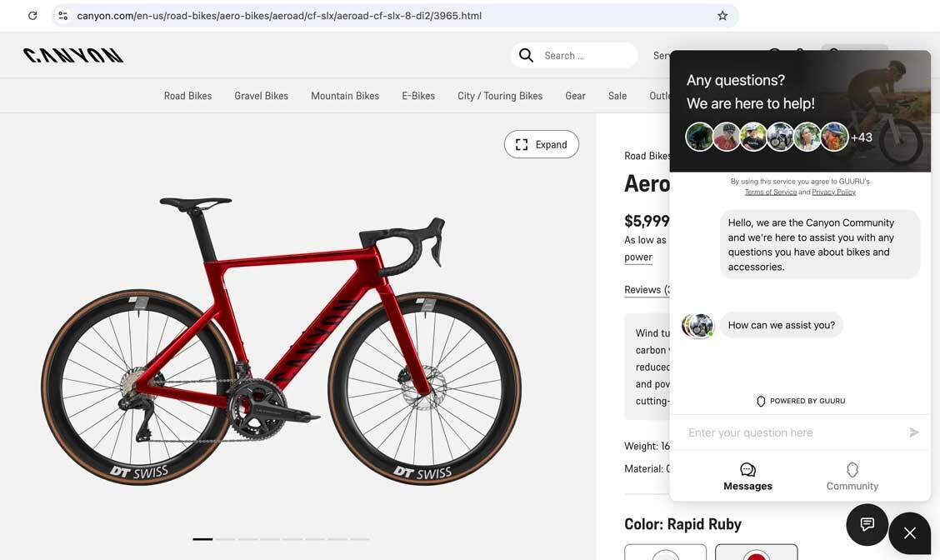Image resolution: width=940 pixels, height=560 pixels.
Task: Reload the page with the browser refresh icon
Action: pyautogui.click(x=32, y=16)
